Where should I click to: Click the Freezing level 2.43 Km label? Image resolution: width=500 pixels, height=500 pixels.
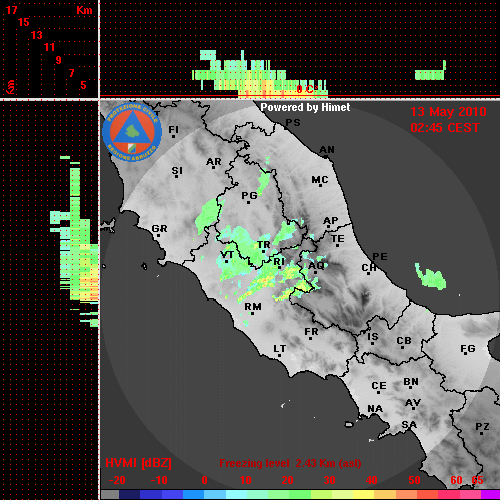290,463
